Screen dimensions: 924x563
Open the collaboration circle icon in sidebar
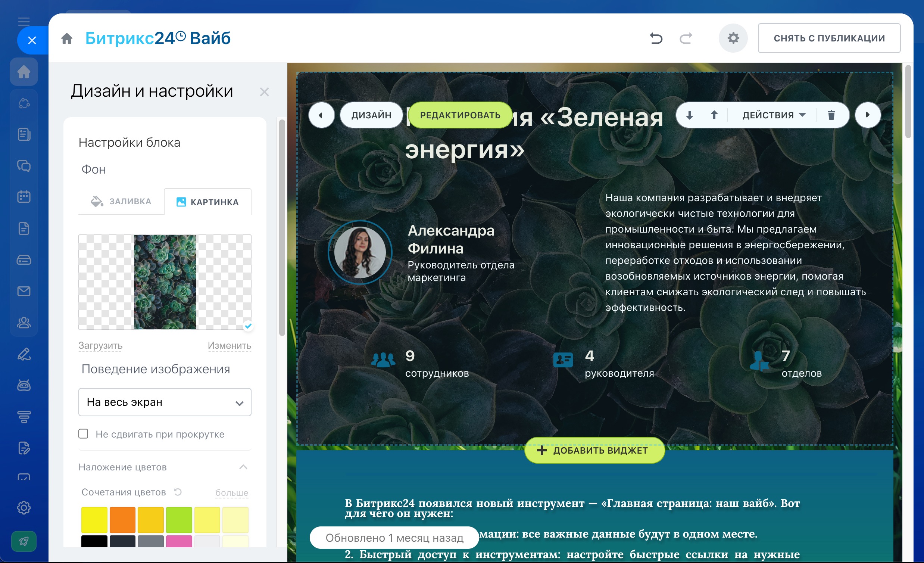[x=24, y=103]
